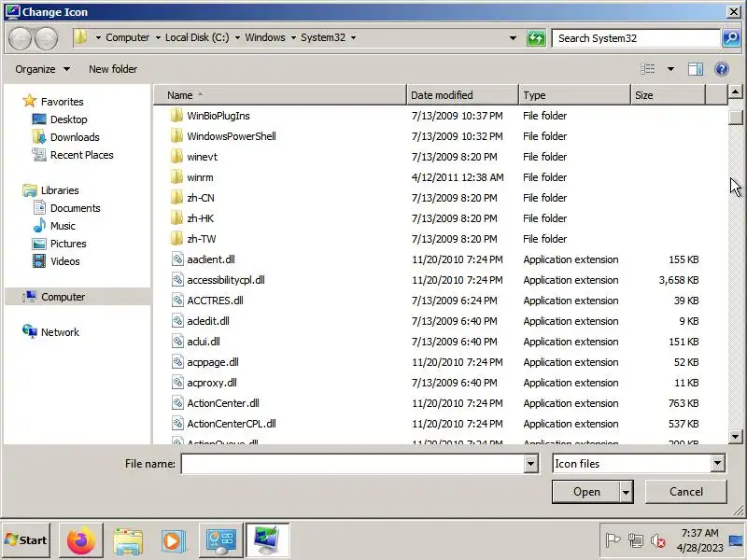747x560 pixels.
Task: Select the zh-CN folder icon
Action: pos(176,197)
